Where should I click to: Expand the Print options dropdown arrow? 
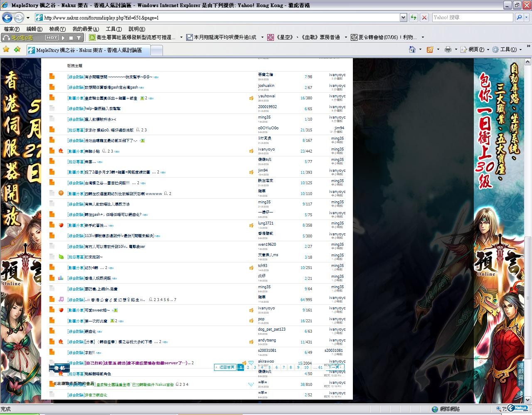(x=456, y=49)
